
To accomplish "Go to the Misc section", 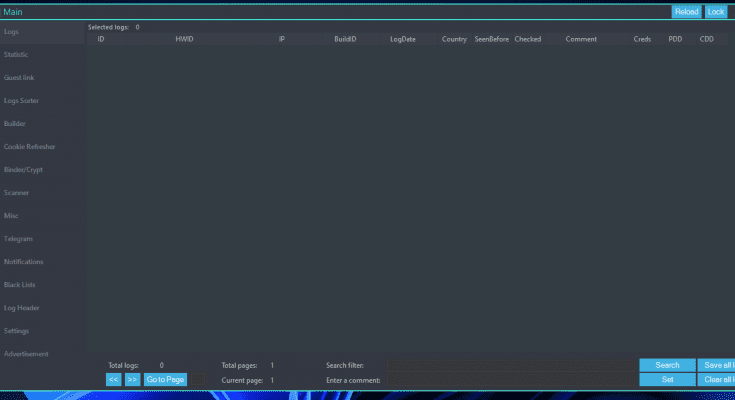I will [11, 215].
